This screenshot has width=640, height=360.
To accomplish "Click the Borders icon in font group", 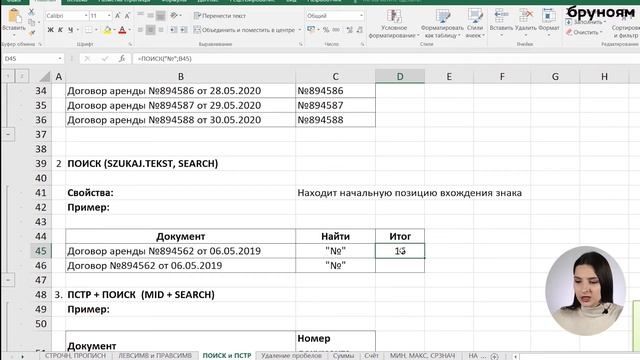I will [x=88, y=30].
